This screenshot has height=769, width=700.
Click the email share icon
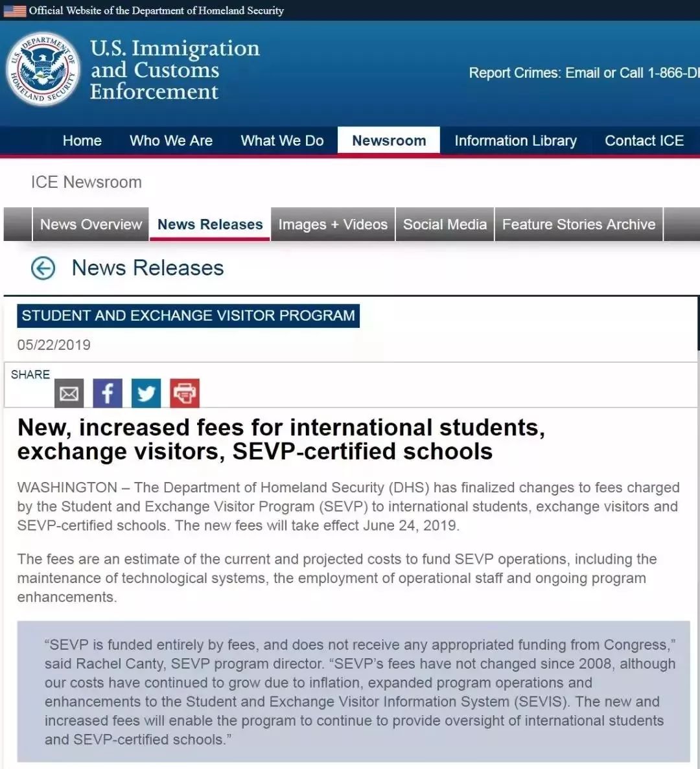click(69, 393)
